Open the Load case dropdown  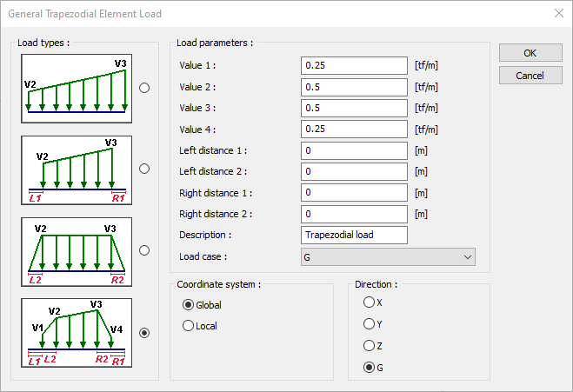388,256
